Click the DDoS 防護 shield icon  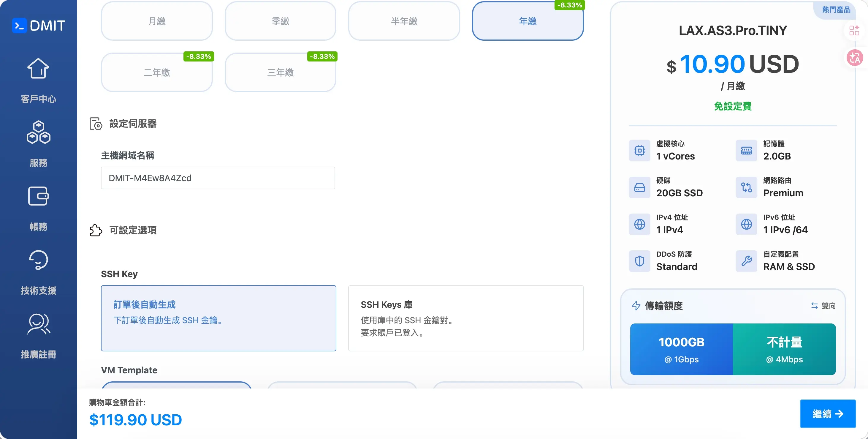[639, 261]
